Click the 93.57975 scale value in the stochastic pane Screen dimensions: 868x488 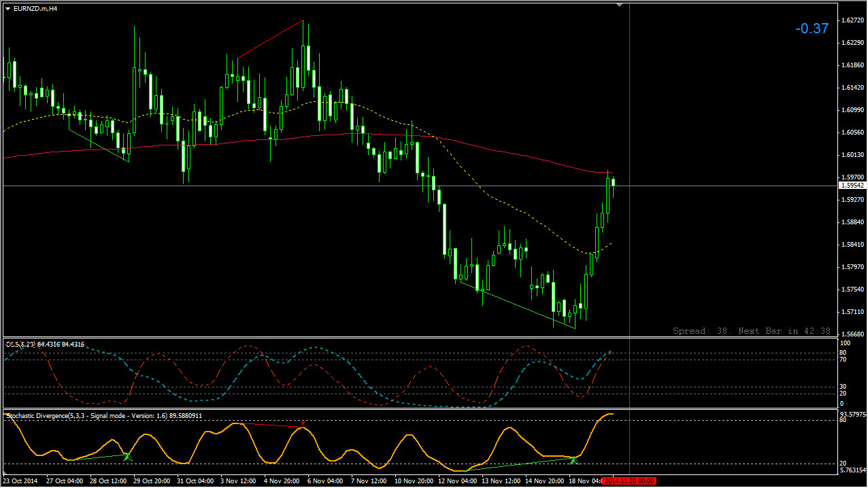853,414
